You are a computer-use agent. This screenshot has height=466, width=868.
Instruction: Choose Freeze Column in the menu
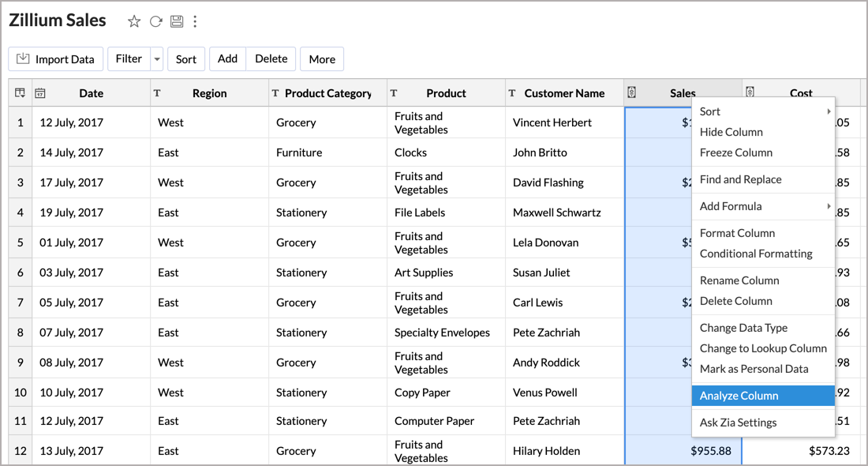[735, 152]
